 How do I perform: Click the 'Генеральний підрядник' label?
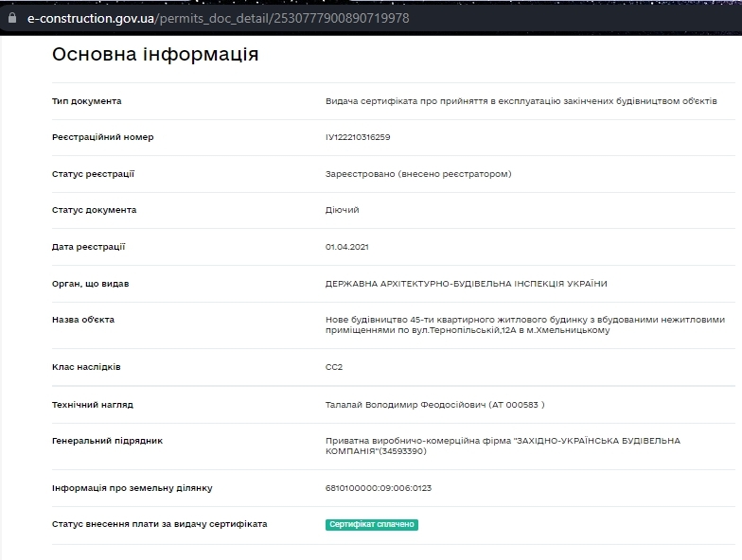click(x=108, y=441)
